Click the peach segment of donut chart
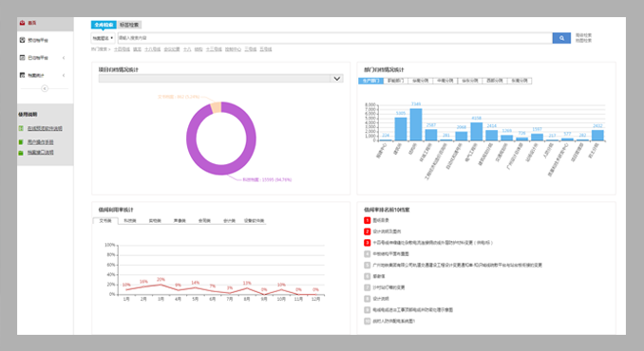644x351 pixels. (216, 107)
